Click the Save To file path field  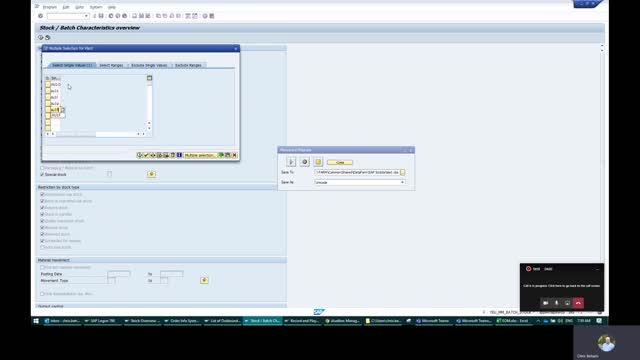click(x=357, y=172)
